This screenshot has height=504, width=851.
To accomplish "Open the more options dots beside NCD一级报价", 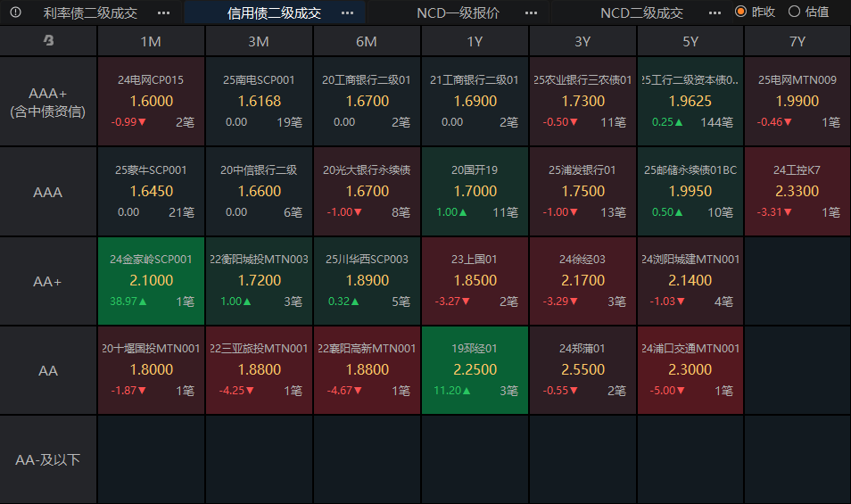I will (532, 13).
